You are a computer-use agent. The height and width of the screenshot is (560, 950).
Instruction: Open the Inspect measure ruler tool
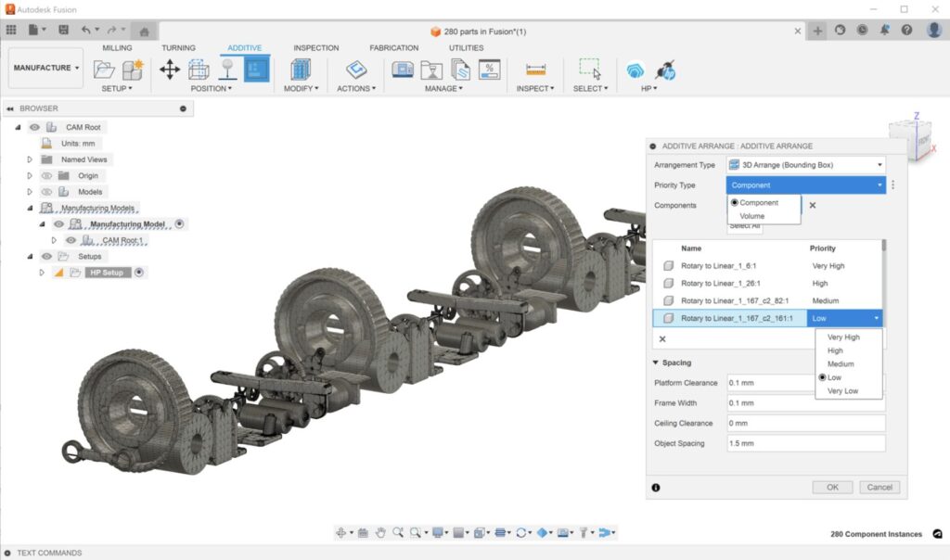(x=535, y=70)
